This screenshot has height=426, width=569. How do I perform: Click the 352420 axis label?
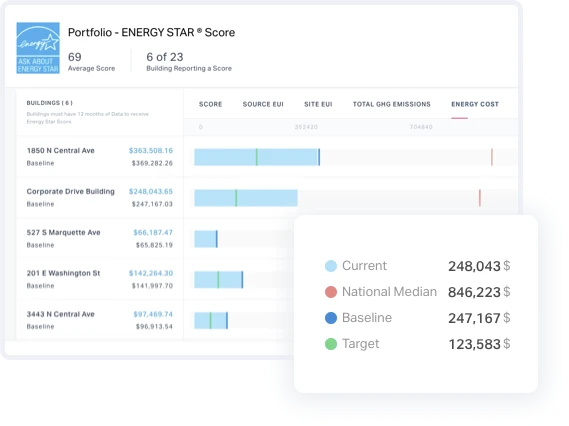[x=306, y=127]
